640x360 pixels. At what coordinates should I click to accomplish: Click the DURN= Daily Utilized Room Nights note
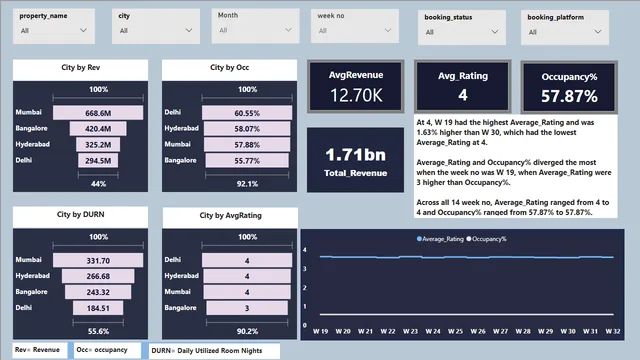click(x=214, y=351)
